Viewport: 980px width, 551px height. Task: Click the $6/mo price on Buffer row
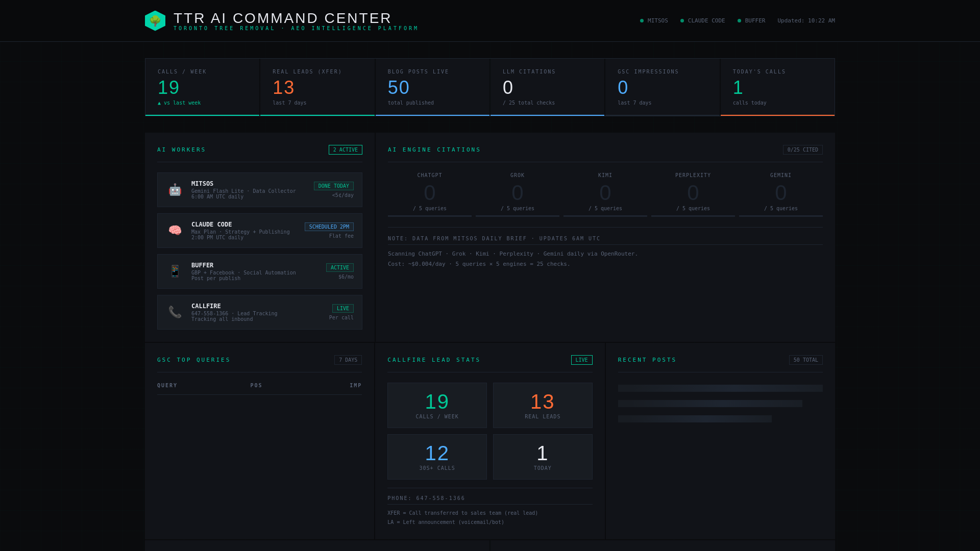click(346, 277)
